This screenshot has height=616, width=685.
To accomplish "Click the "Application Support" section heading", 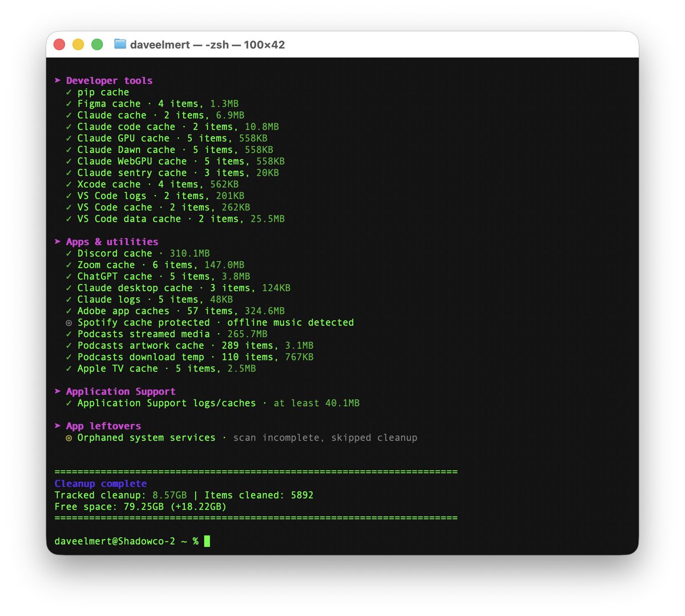I will click(x=120, y=391).
